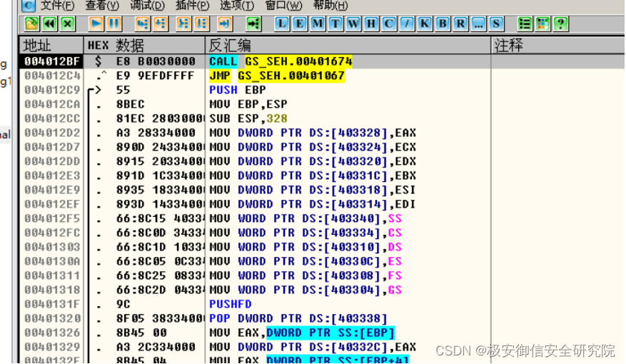Click the 注释 column header

coord(558,45)
